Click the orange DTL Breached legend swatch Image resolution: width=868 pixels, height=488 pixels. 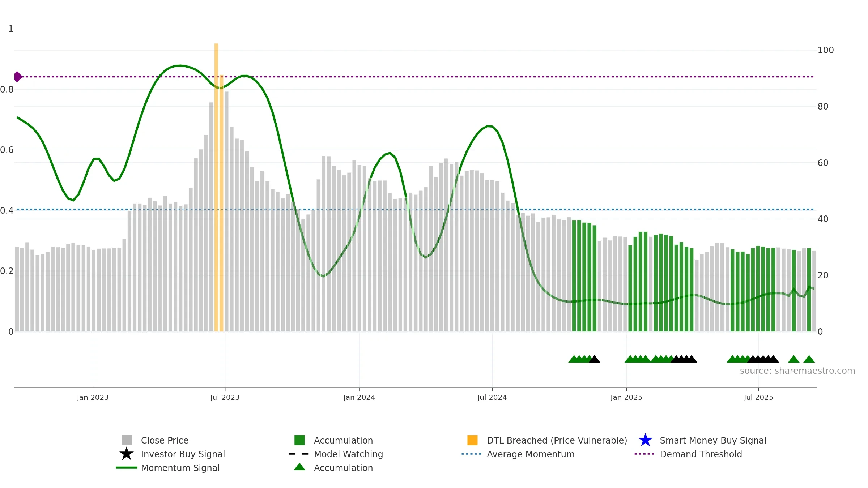[x=472, y=440]
